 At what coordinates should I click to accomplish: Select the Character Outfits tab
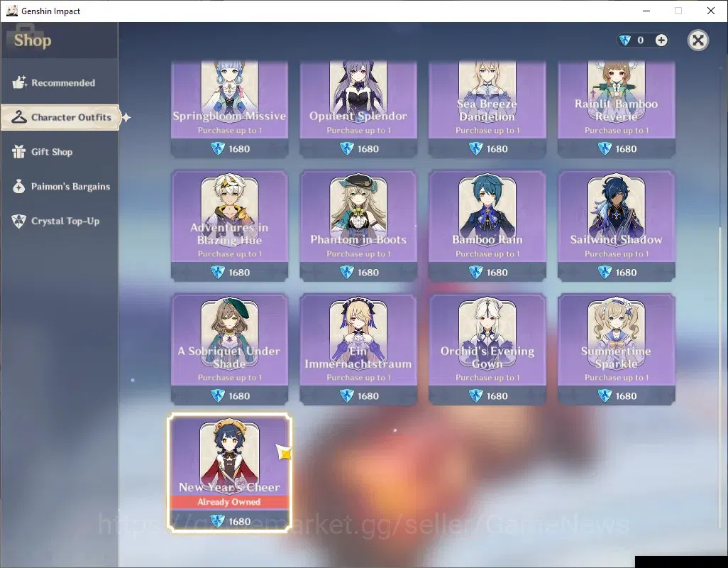pos(61,117)
